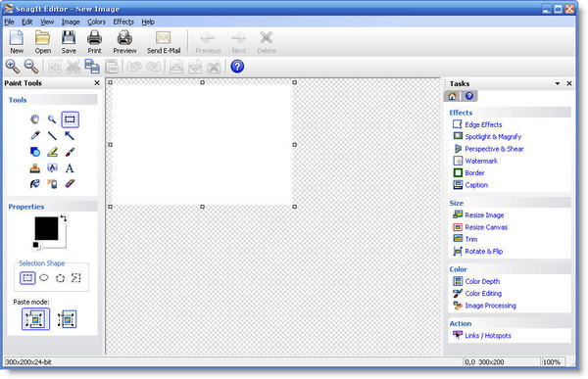Select the Eraser tool
The image size is (588, 379).
point(70,184)
